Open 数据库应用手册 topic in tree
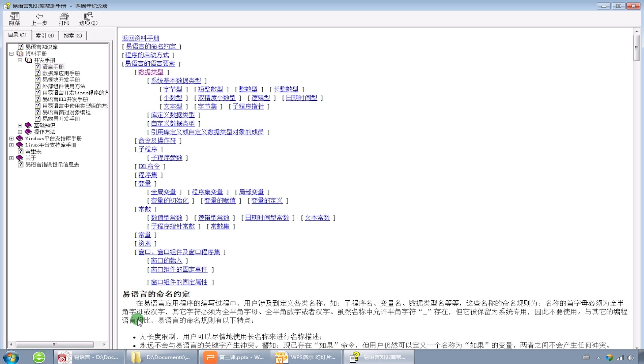644x364 pixels. click(61, 73)
